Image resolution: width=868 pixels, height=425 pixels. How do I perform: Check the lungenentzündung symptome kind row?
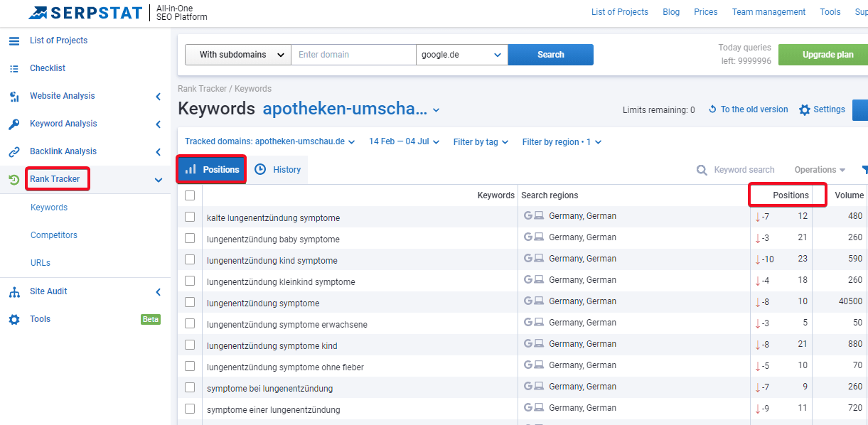tap(190, 345)
